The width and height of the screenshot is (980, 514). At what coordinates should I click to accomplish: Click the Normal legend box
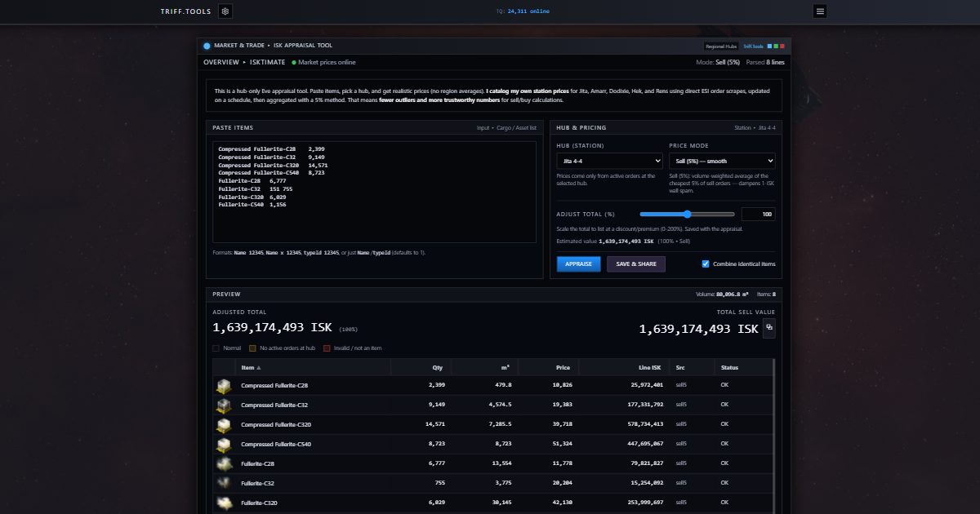[x=216, y=348]
